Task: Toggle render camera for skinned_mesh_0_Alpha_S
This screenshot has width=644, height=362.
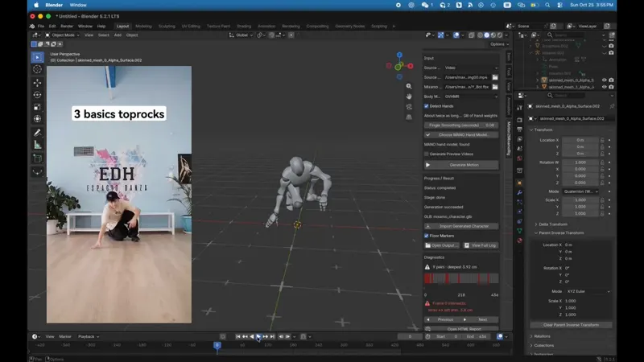Action: click(x=611, y=80)
